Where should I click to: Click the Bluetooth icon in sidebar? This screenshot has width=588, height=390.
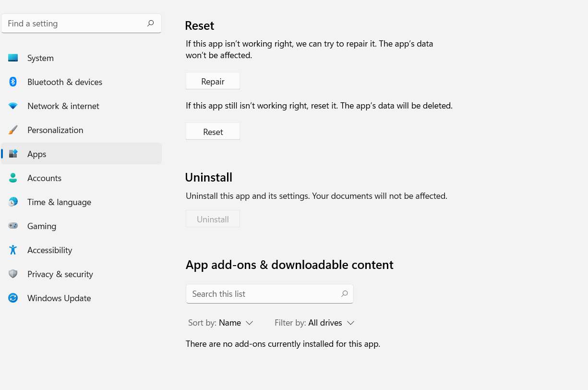[x=13, y=82]
